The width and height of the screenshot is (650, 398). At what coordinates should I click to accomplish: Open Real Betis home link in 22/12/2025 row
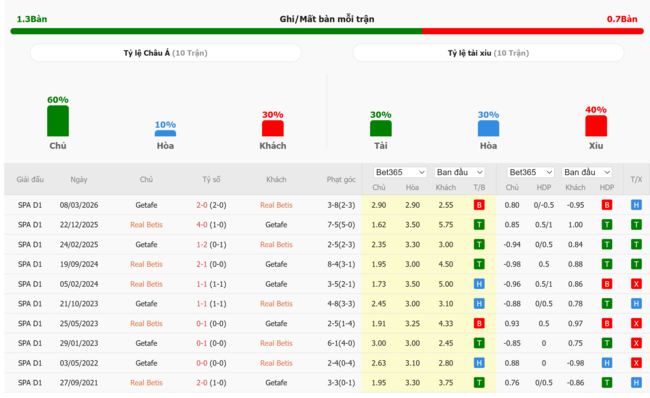pyautogui.click(x=146, y=225)
